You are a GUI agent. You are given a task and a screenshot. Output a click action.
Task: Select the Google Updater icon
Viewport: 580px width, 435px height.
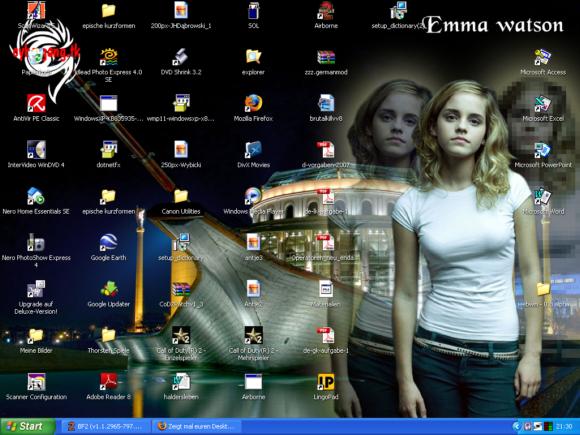pos(108,289)
